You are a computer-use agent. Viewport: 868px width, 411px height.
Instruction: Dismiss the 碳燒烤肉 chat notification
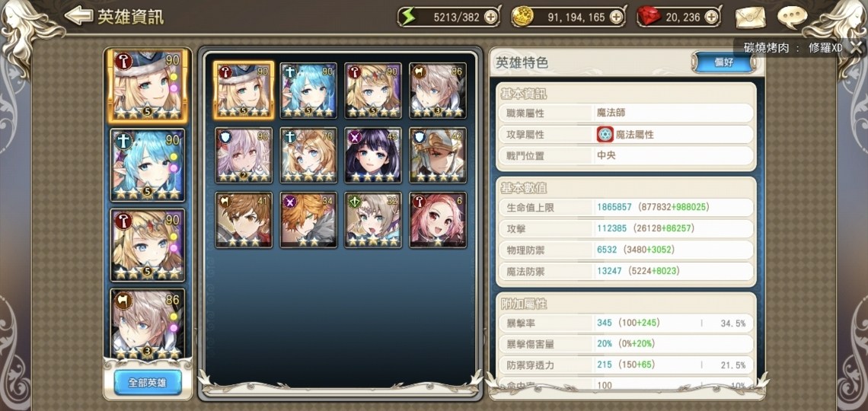[856, 48]
